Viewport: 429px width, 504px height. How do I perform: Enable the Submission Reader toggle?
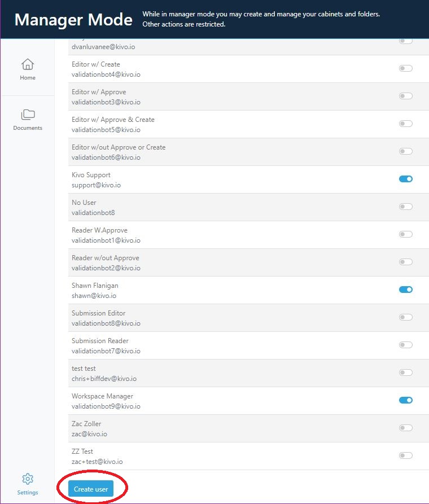click(x=405, y=344)
